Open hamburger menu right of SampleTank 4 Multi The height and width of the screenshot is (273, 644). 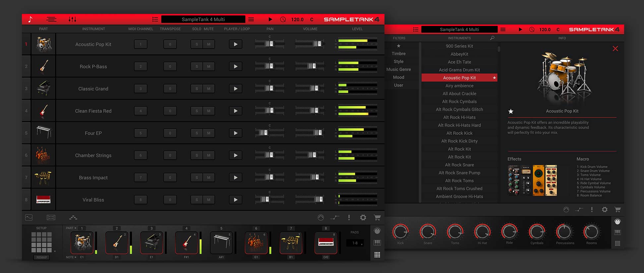coord(251,19)
